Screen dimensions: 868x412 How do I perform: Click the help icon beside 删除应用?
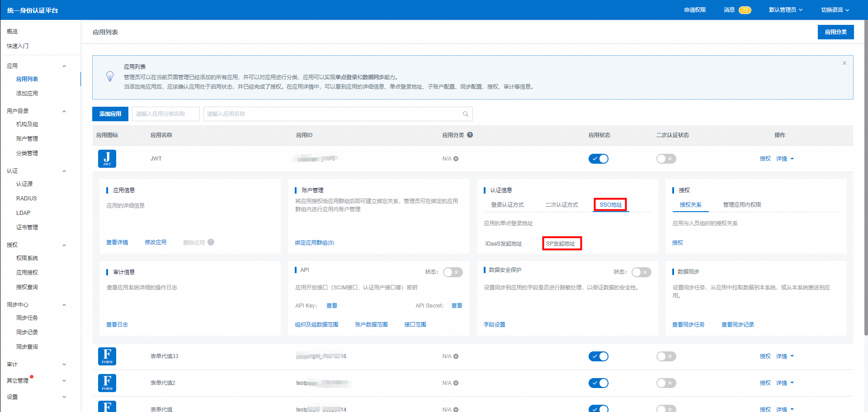pos(211,242)
